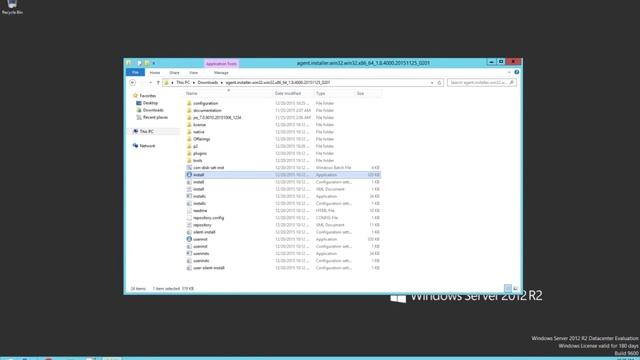This screenshot has height=360, width=640.
Task: Click the New folder icon in quick access toolbar
Action: pos(147,63)
